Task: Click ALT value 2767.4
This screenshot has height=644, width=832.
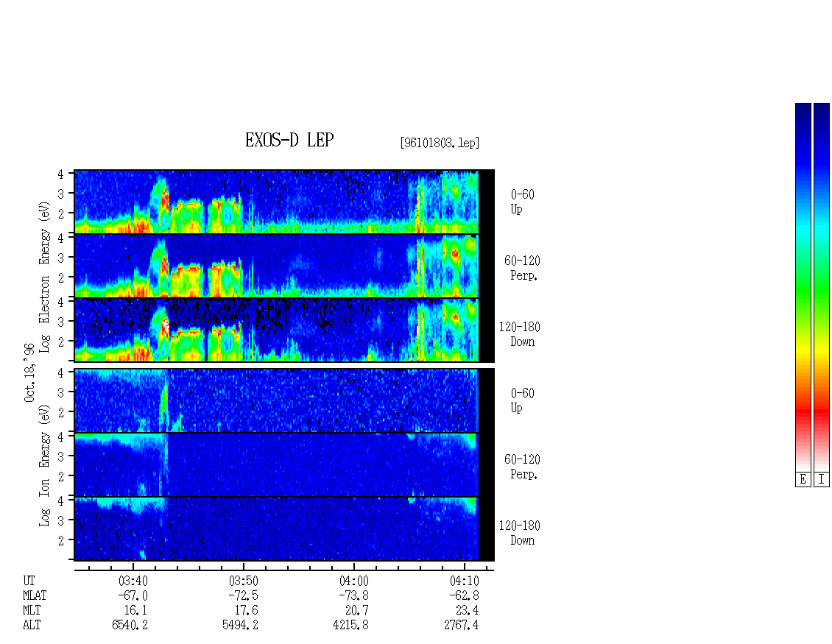Action: 462,625
